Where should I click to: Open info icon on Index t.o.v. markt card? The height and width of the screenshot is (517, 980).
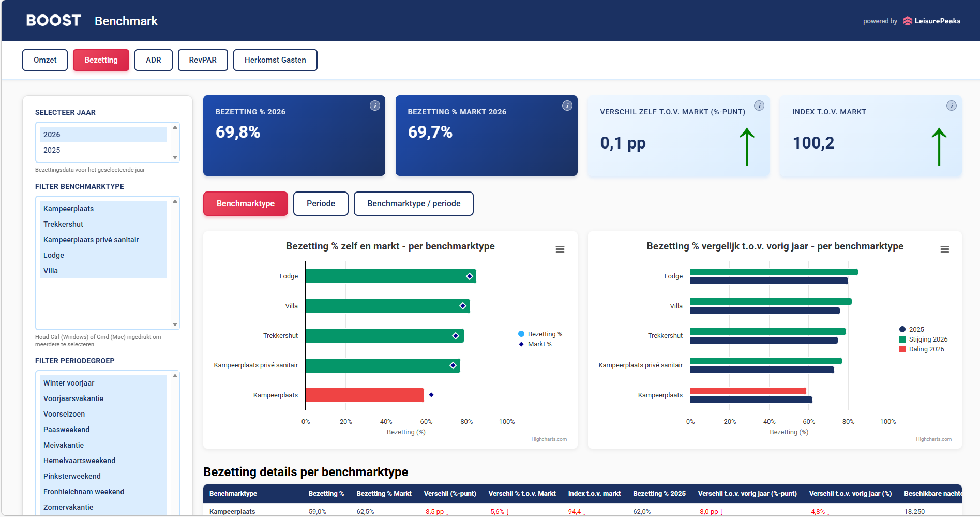click(x=952, y=106)
